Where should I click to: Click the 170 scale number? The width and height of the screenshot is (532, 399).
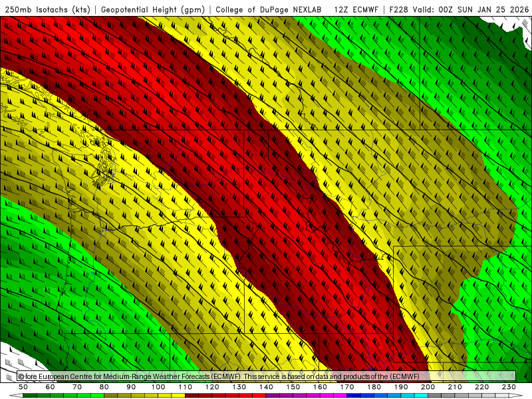[x=347, y=387]
